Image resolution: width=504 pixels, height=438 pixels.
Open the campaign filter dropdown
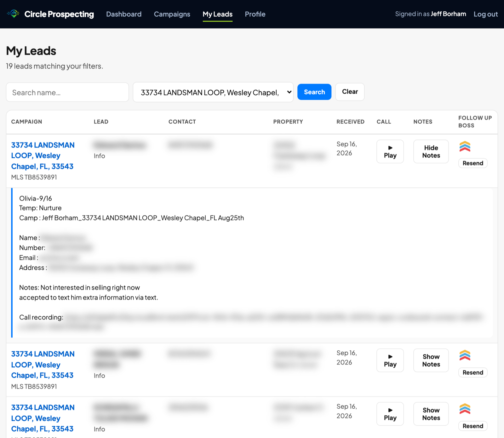(213, 92)
